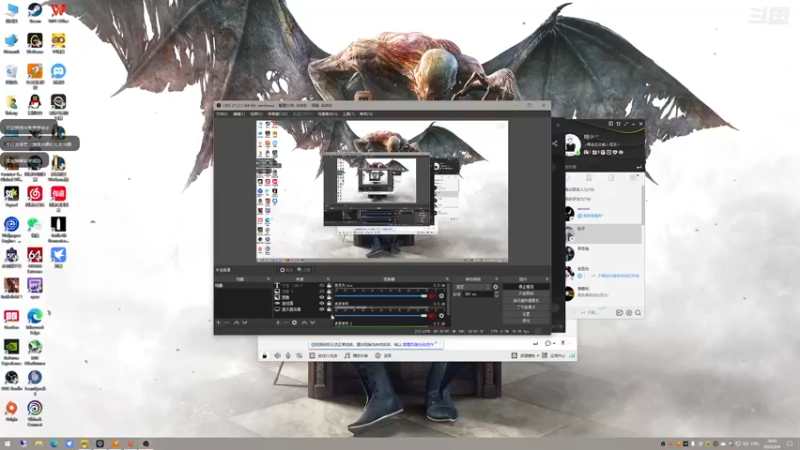Viewport: 800px width, 450px height.
Task: Move selected OBS source up
Action: tap(305, 322)
